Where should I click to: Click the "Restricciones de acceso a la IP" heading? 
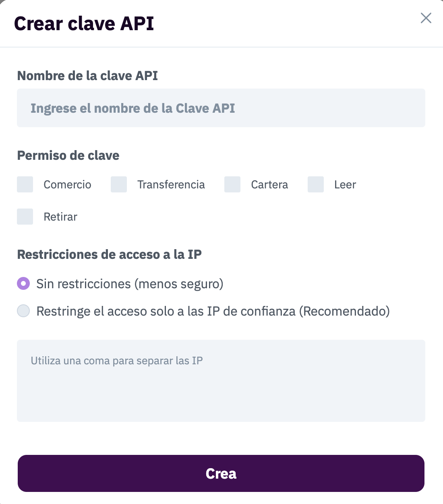point(109,254)
